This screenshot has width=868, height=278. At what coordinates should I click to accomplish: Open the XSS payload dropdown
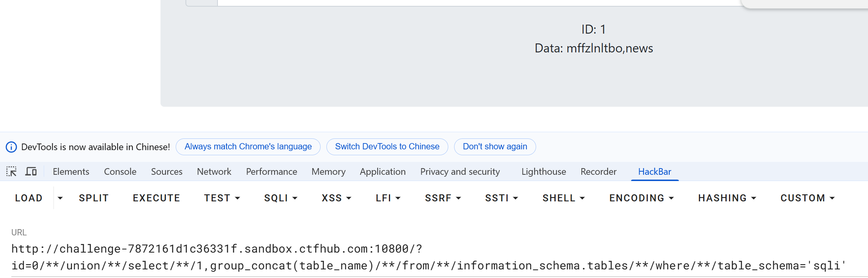point(336,198)
